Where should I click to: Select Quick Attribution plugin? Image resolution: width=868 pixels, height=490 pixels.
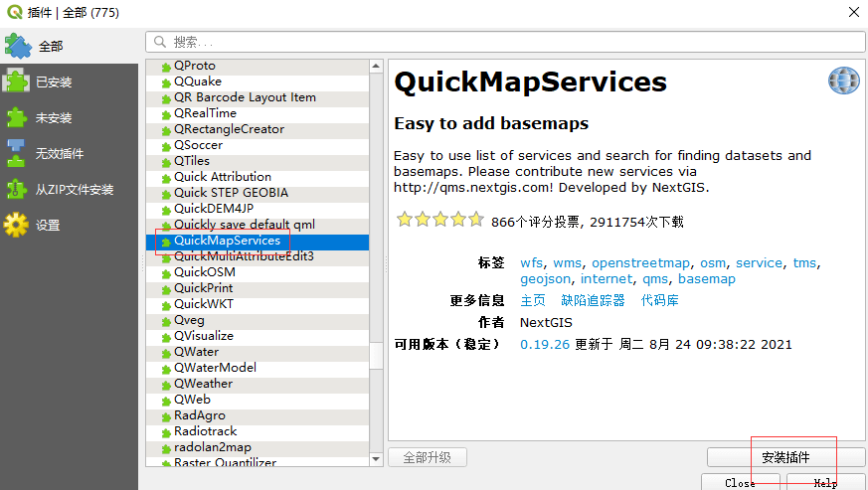tap(257, 177)
